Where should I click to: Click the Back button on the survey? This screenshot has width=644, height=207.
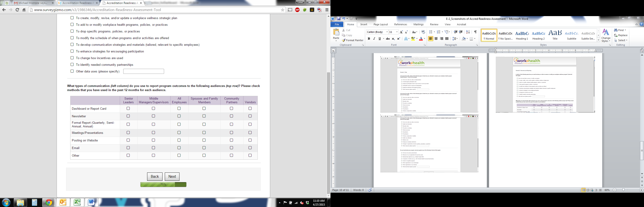coord(154,176)
